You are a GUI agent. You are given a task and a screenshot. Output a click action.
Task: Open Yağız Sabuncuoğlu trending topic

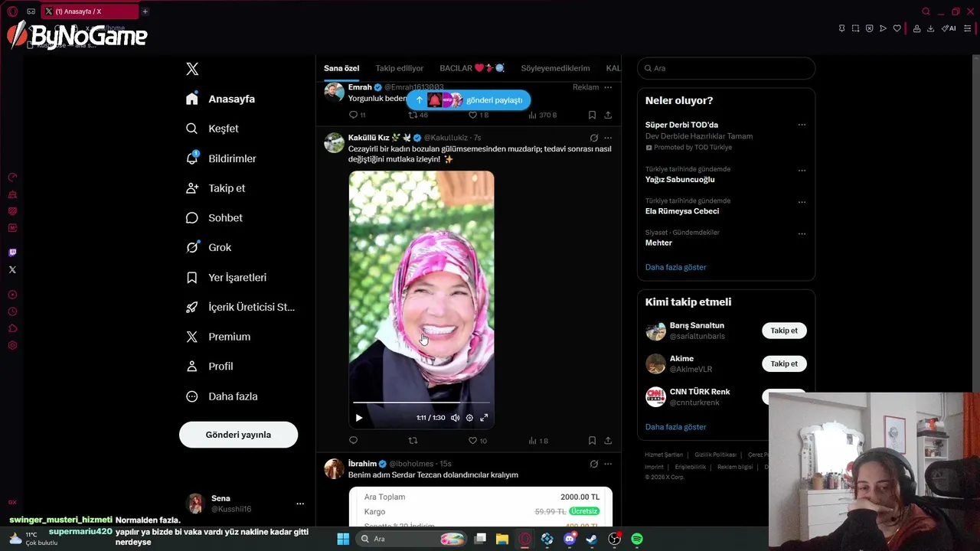680,179
